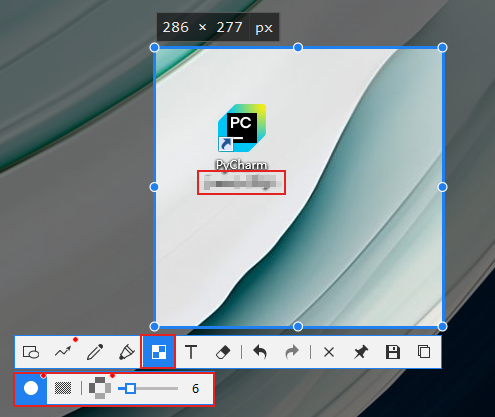Redo the undone annotation
The height and width of the screenshot is (417, 495).
click(x=292, y=352)
